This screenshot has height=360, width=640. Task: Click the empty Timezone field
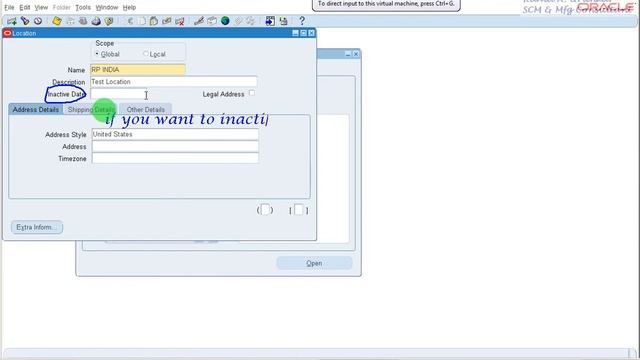click(175, 158)
